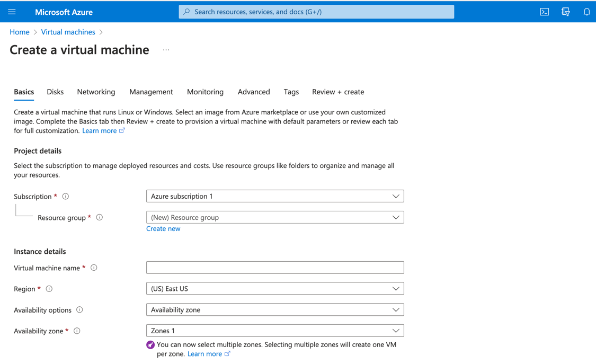Go to the Review + create tab
596x364 pixels.
coord(338,92)
